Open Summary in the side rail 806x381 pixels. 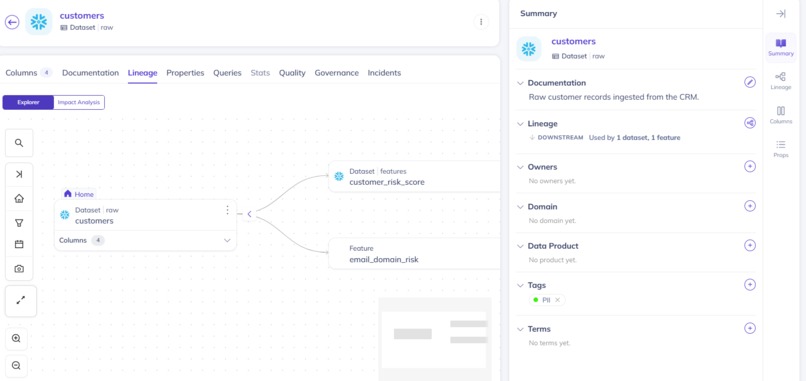coord(781,47)
